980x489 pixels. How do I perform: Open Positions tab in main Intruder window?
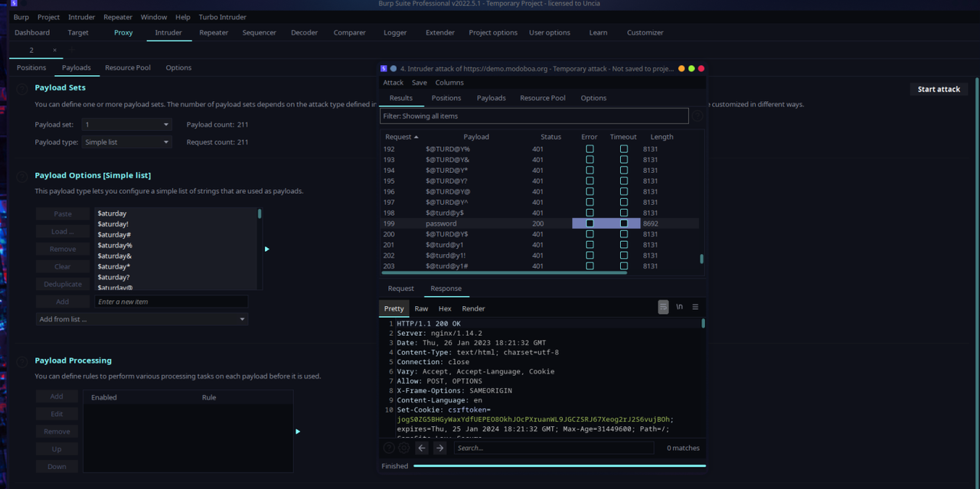point(31,67)
